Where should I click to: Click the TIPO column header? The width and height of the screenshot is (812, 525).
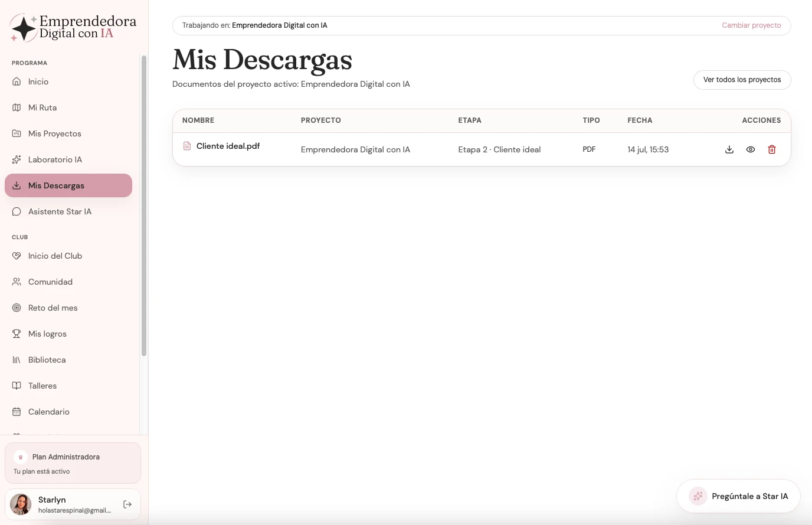tap(591, 120)
